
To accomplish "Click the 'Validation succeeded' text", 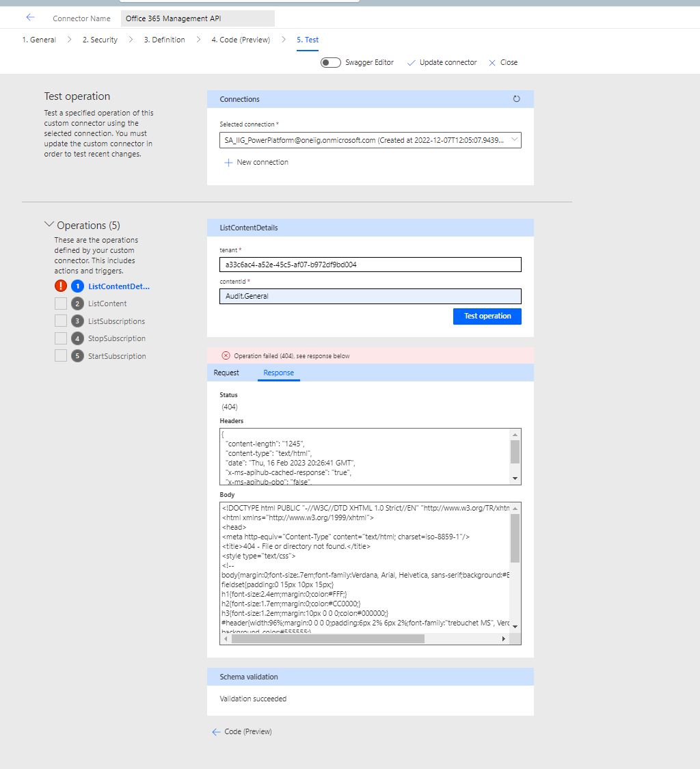I will (253, 699).
